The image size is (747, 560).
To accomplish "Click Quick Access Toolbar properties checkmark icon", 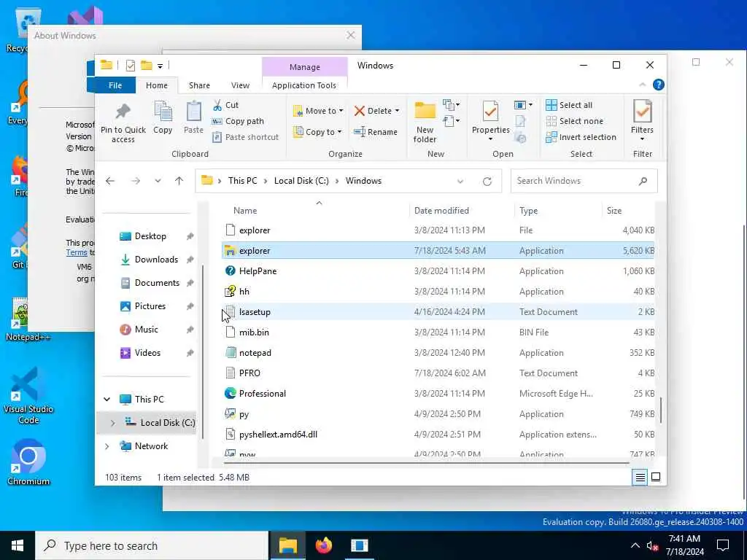I will coord(131,66).
